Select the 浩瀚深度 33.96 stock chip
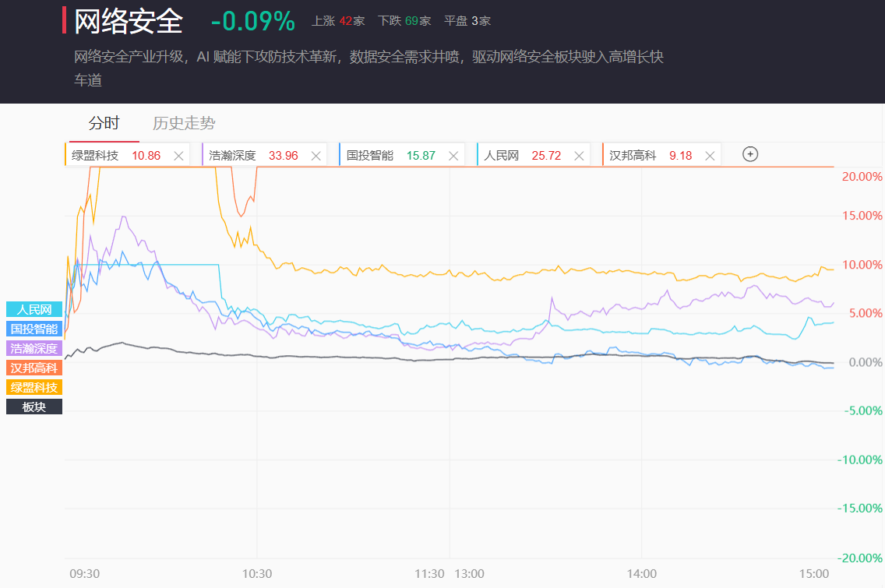Viewport: 885px width, 588px height. coord(253,156)
